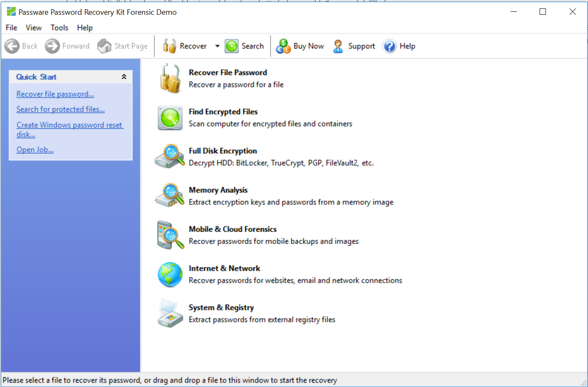The height and width of the screenshot is (387, 588).
Task: Click the Passware app icon in title bar
Action: pos(11,12)
